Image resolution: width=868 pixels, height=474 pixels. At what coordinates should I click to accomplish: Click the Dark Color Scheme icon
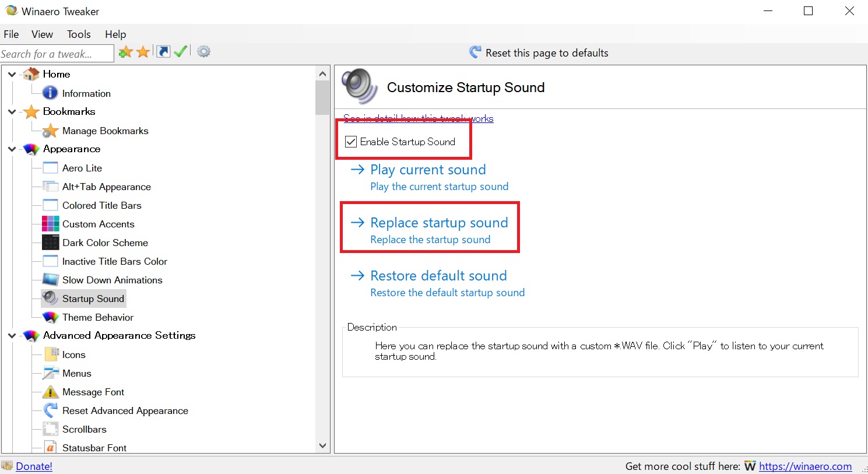51,243
